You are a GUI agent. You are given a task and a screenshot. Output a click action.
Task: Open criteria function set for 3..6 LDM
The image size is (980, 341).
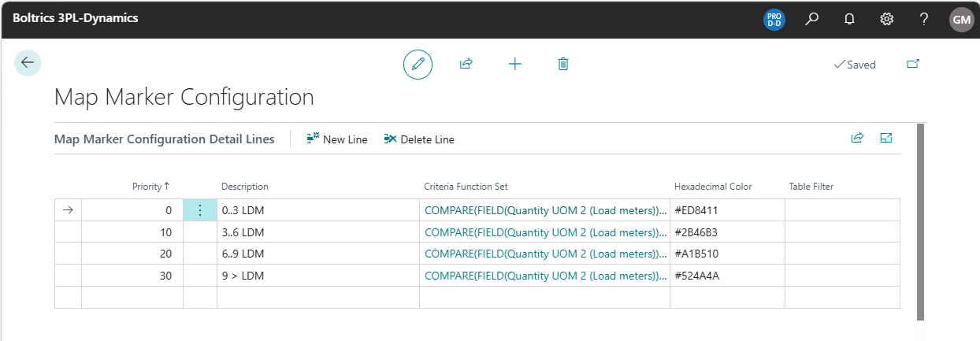click(x=545, y=232)
